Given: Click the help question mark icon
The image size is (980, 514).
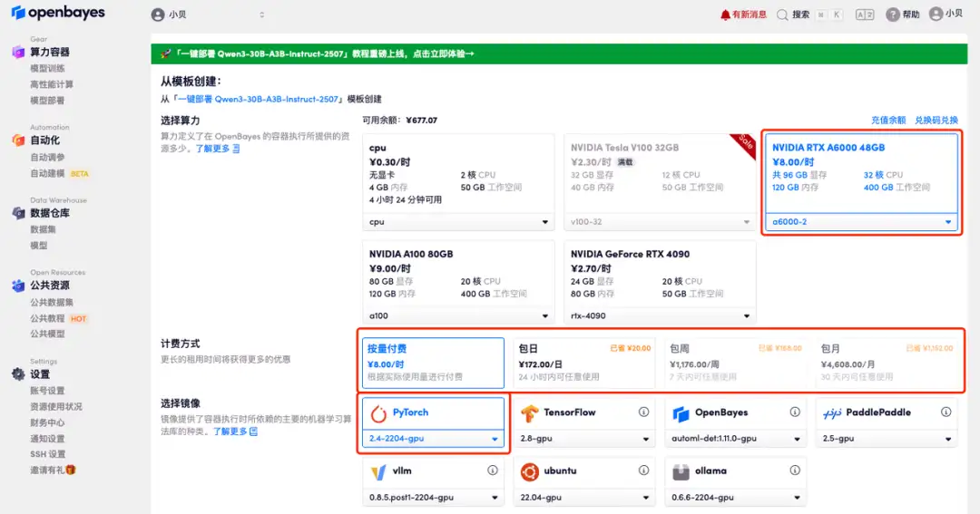Looking at the screenshot, I should pyautogui.click(x=893, y=15).
